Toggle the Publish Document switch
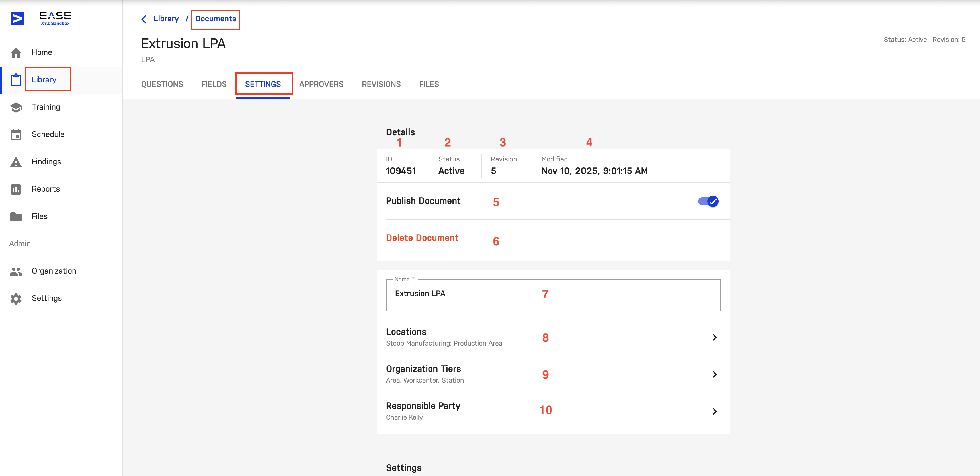The image size is (980, 476). [x=708, y=201]
